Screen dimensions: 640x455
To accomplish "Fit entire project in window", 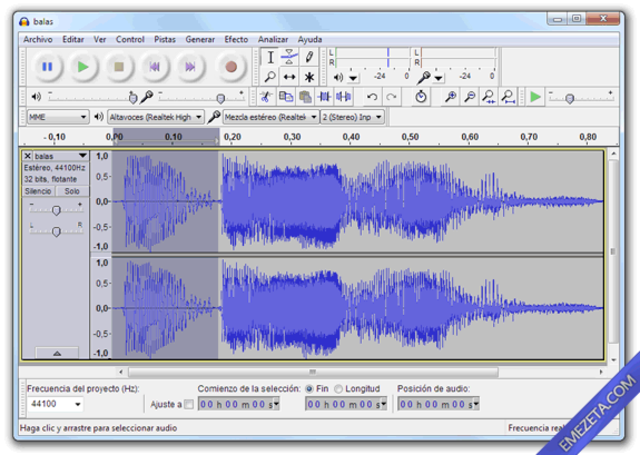I will pos(508,97).
